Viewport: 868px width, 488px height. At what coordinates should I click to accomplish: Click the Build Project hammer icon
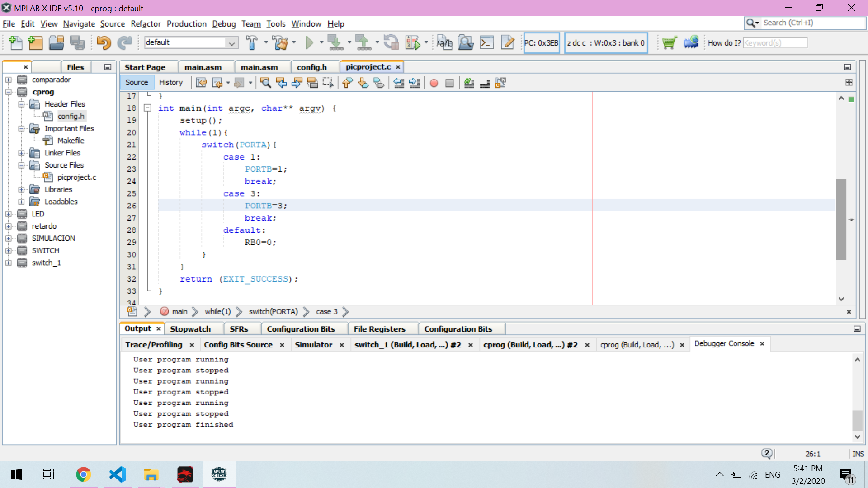tap(252, 43)
